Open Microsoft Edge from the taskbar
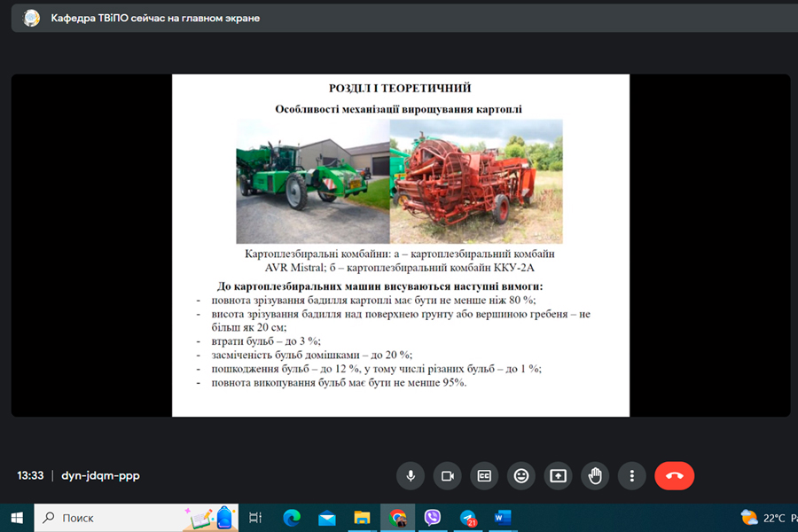Viewport: 798px width, 532px height. point(292,518)
